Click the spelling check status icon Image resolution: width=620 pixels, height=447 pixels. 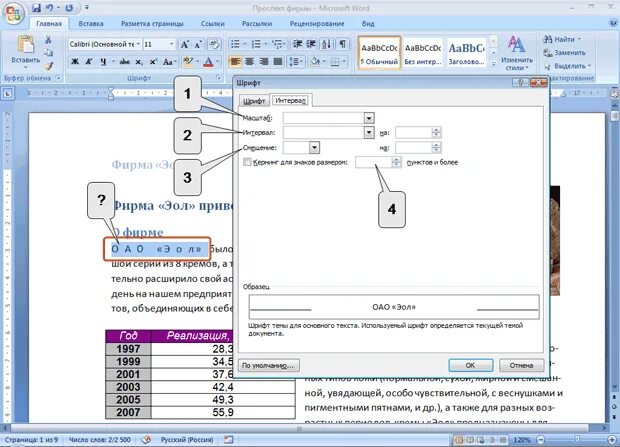[x=146, y=439]
